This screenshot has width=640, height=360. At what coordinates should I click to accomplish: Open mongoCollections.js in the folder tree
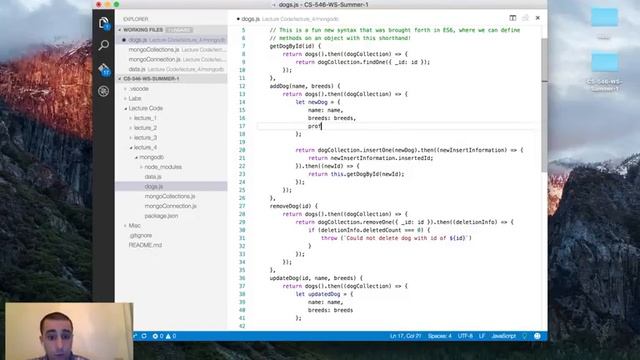click(x=170, y=196)
